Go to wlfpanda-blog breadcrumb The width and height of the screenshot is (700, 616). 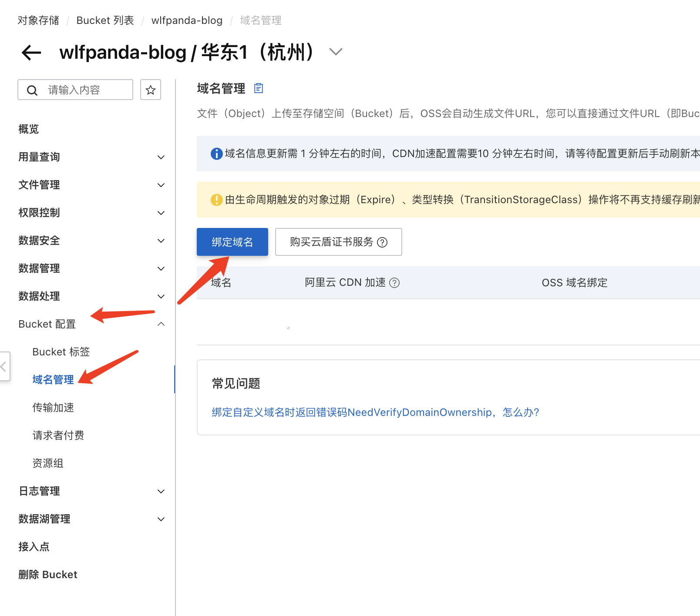[187, 20]
